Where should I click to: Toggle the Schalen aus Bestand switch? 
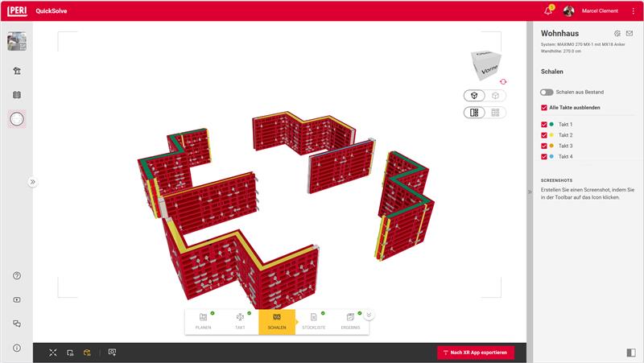pos(547,93)
